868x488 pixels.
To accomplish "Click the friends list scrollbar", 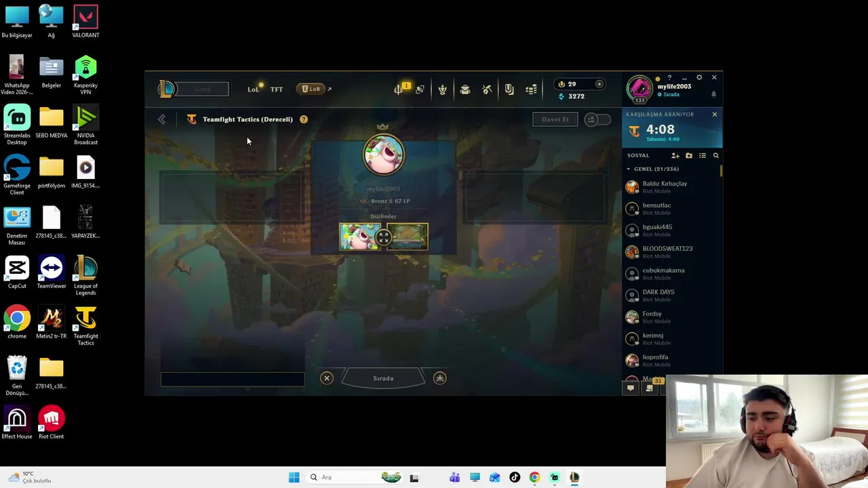I will click(x=721, y=169).
